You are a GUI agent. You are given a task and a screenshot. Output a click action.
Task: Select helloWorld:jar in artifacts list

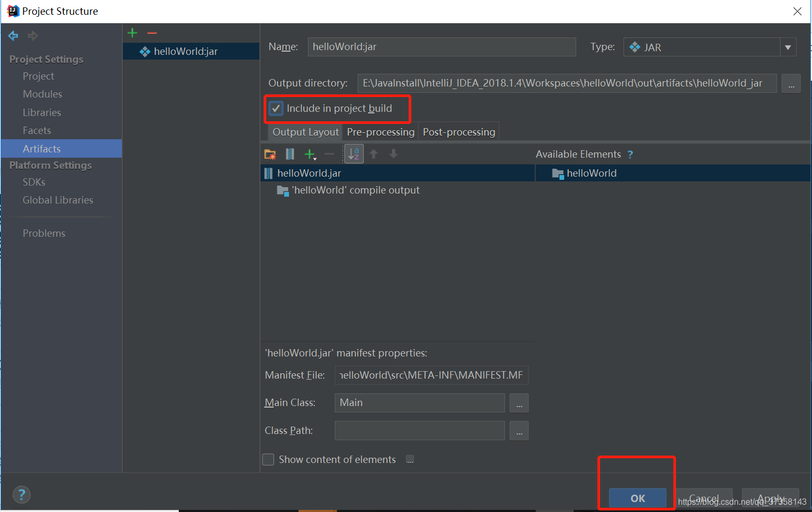click(x=191, y=51)
